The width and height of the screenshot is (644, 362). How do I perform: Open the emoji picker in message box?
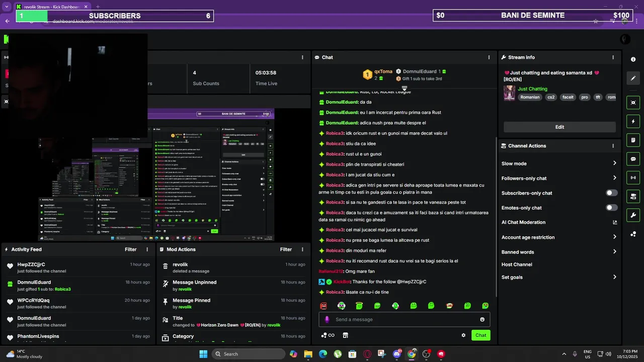point(482,319)
